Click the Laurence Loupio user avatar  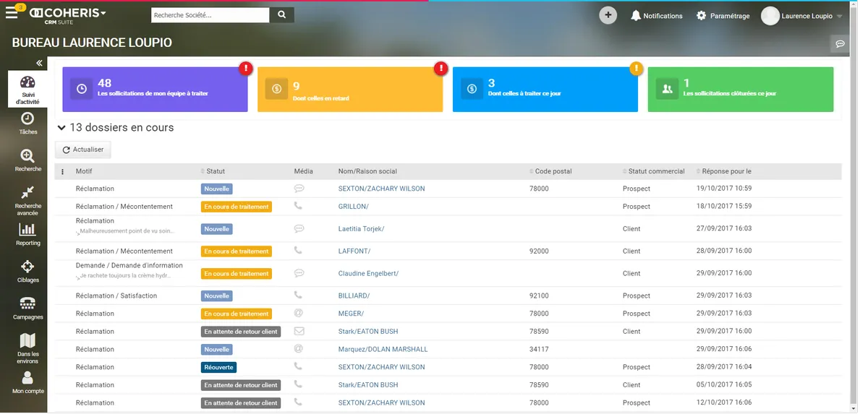point(770,16)
